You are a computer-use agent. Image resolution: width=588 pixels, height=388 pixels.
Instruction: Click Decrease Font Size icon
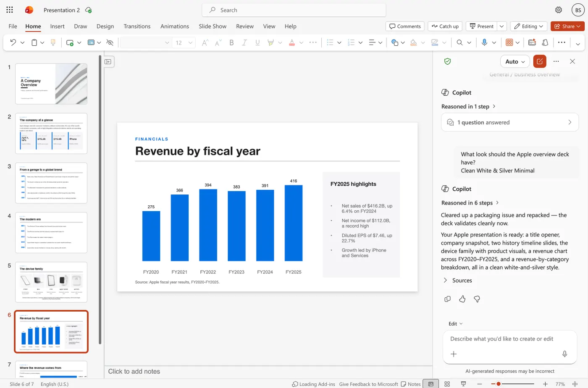click(x=218, y=42)
